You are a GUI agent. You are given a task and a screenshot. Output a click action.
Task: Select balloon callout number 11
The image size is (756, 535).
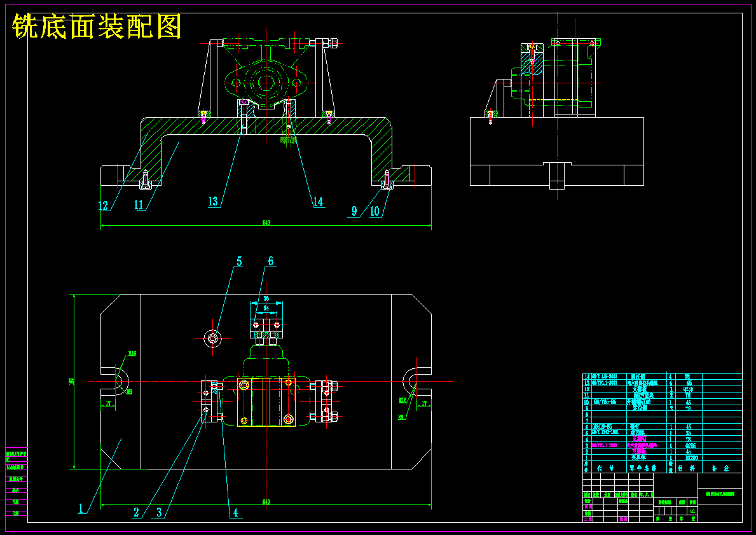(x=139, y=205)
